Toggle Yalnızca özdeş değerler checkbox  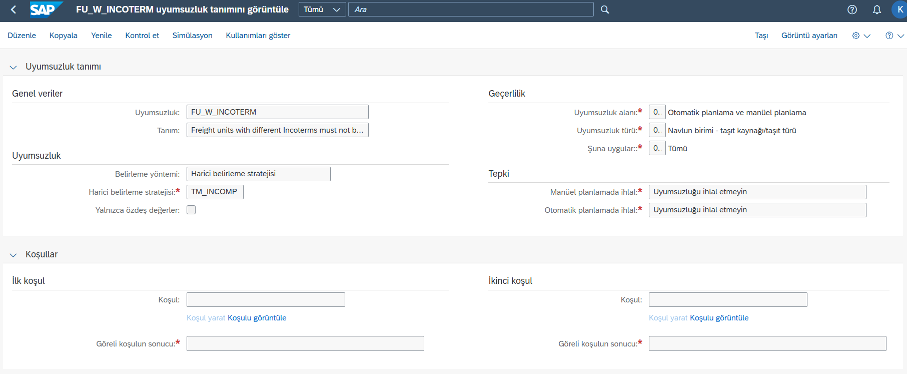pos(191,210)
